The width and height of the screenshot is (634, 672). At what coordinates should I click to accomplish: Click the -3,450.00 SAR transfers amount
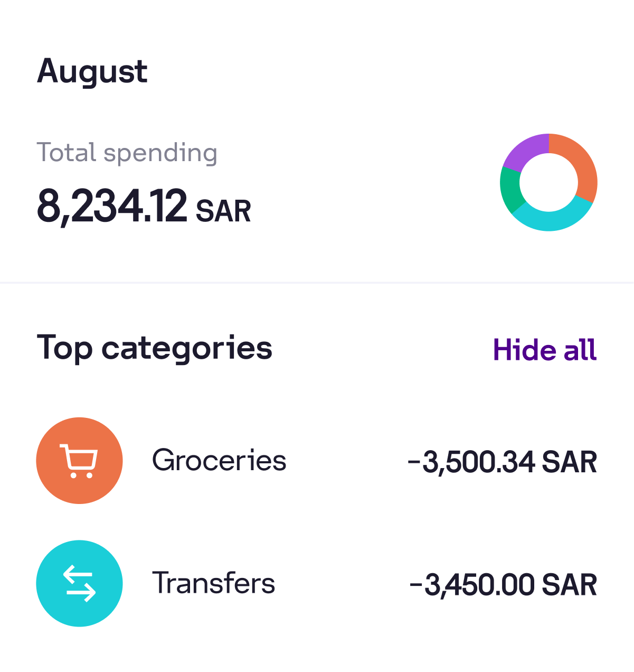[x=503, y=585]
